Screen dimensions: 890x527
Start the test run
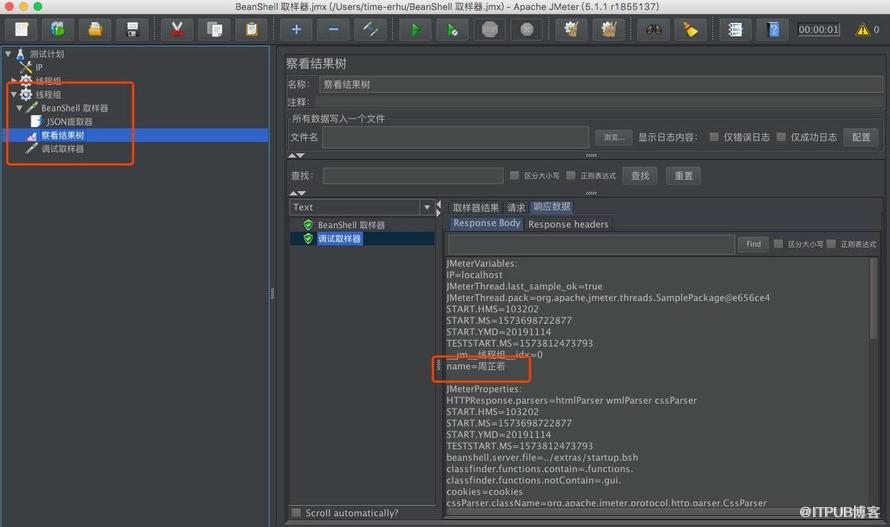coord(415,30)
